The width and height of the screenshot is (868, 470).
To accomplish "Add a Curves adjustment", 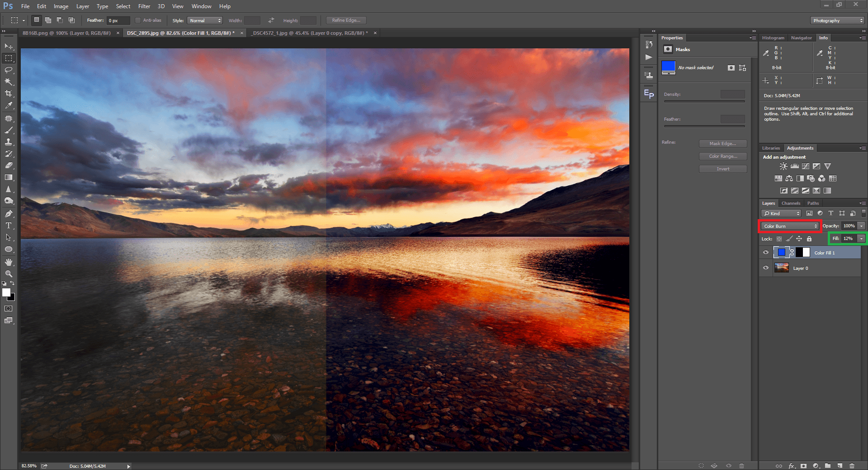I will coord(806,166).
